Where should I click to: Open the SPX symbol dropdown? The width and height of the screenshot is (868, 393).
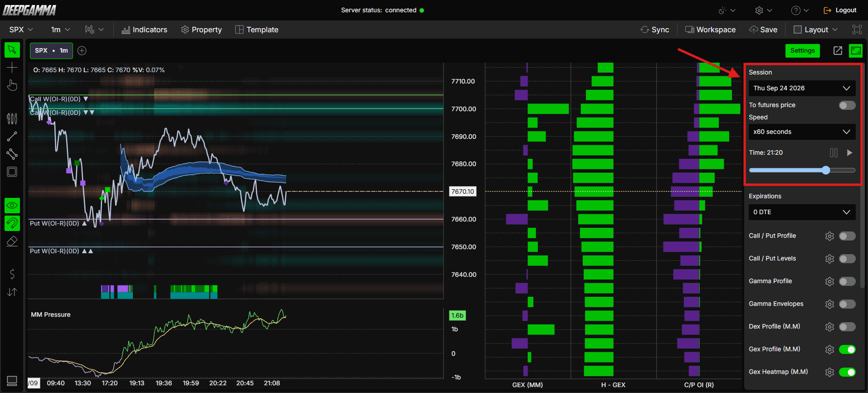(21, 29)
